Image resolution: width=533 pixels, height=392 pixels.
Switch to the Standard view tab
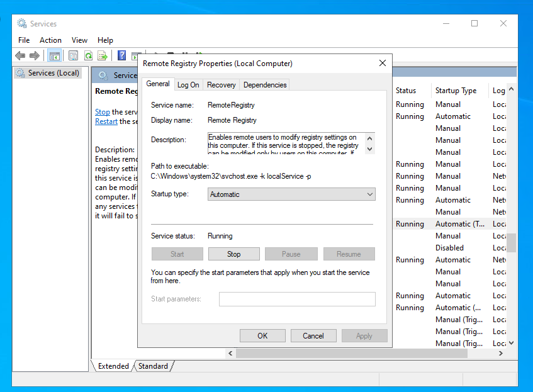[x=153, y=366]
